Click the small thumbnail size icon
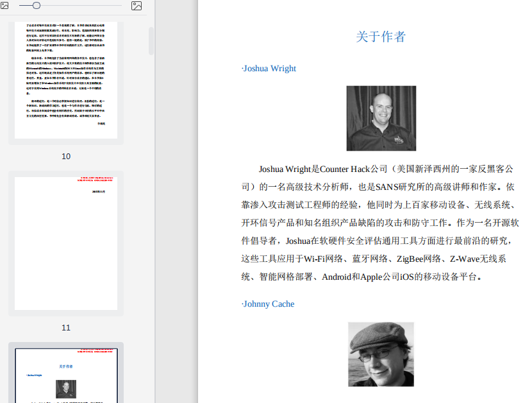Image resolution: width=532 pixels, height=403 pixels. point(4,5)
